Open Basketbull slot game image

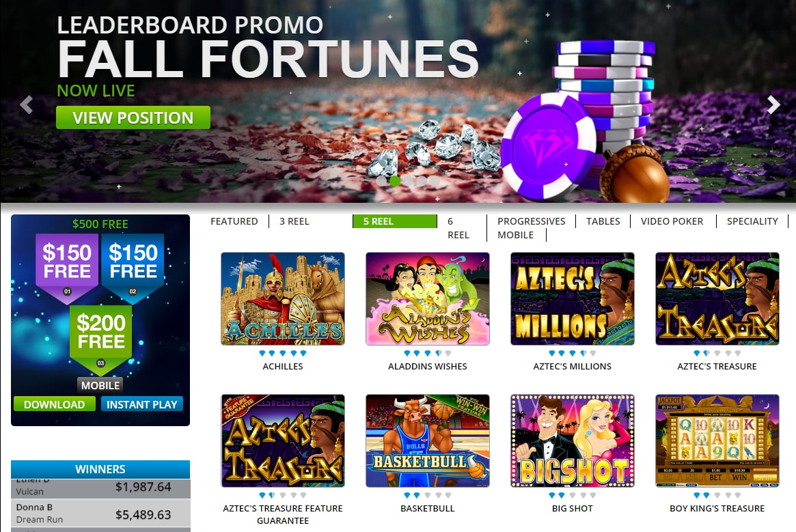click(428, 440)
